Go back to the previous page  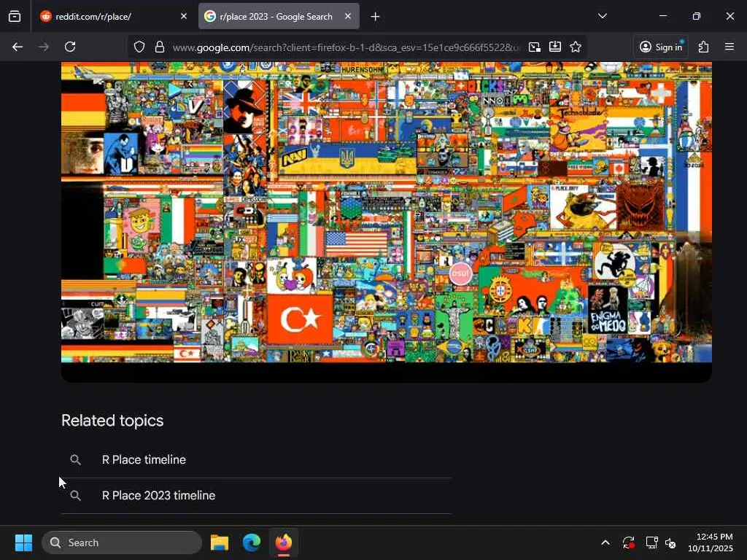click(18, 47)
